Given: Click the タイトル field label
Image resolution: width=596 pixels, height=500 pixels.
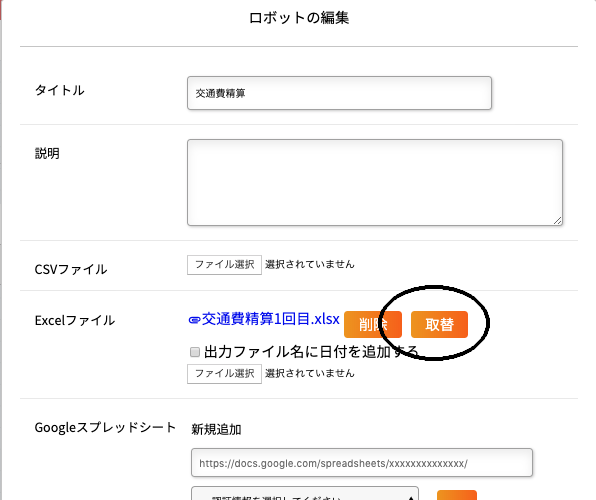Looking at the screenshot, I should [59, 90].
